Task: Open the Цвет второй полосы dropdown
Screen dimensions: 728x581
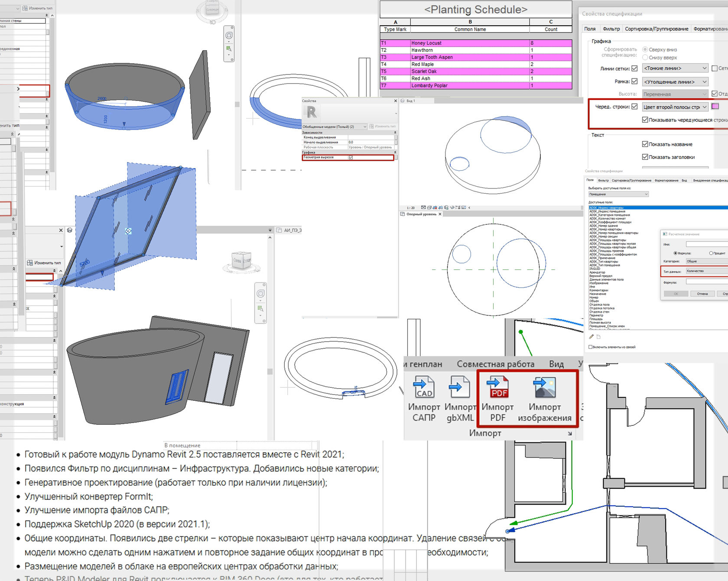Action: click(675, 107)
